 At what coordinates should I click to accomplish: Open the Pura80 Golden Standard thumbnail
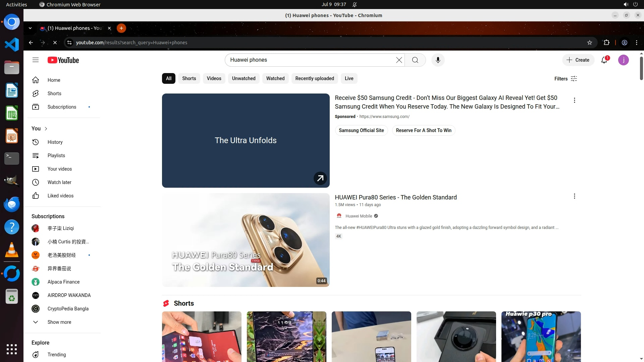(x=246, y=240)
